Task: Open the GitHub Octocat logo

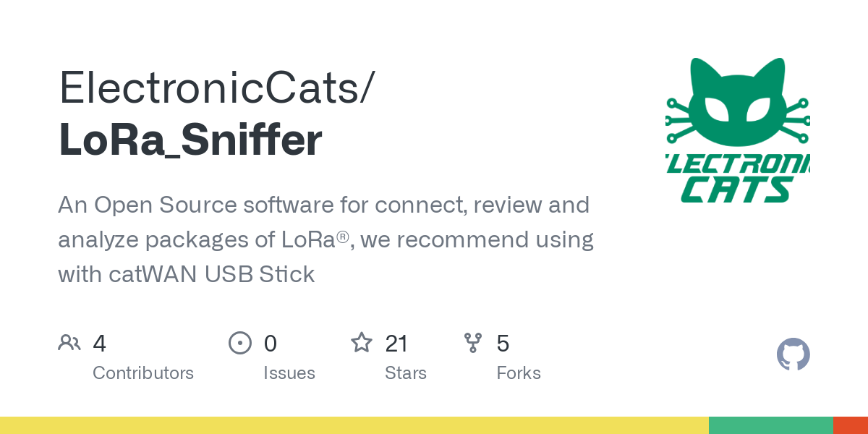Action: (x=793, y=354)
